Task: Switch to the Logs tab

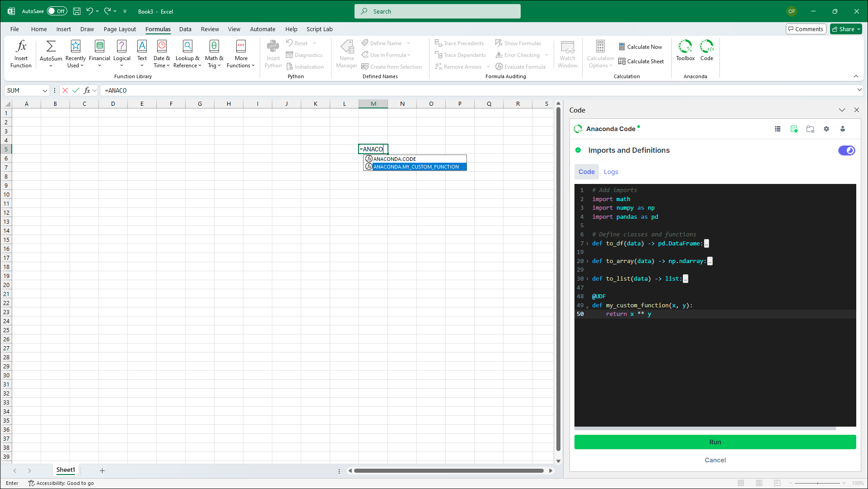Action: 611,172
